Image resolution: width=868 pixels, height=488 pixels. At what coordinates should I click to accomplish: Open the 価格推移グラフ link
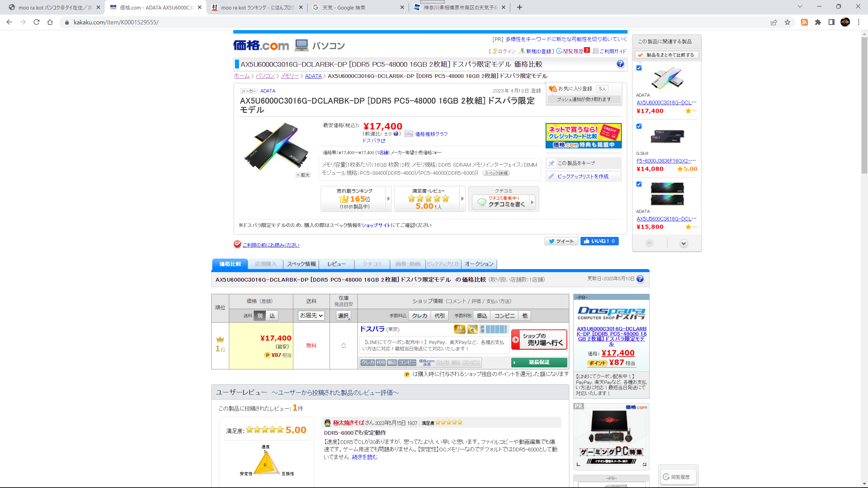(x=431, y=134)
